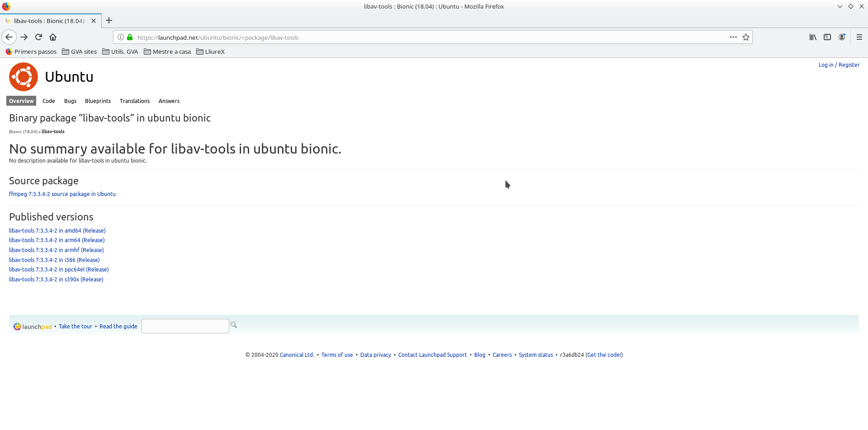
Task: Switch to the Answers tab
Action: click(x=169, y=101)
